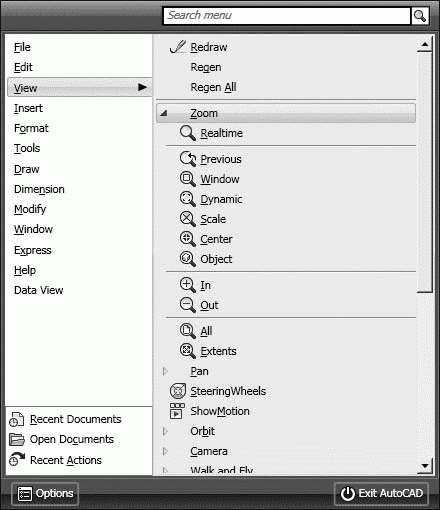Open the Modify menu
Screen dimensions: 440x510
point(30,209)
